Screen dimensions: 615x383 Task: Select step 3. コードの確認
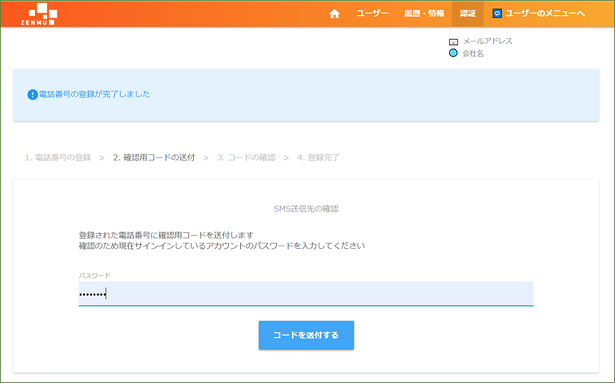(x=246, y=158)
